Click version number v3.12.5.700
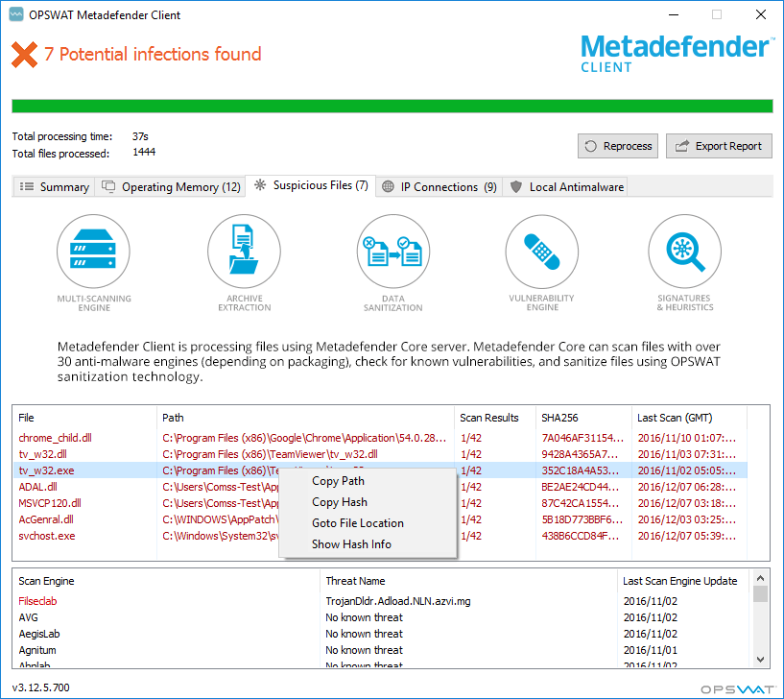This screenshot has height=699, width=784. 40,687
